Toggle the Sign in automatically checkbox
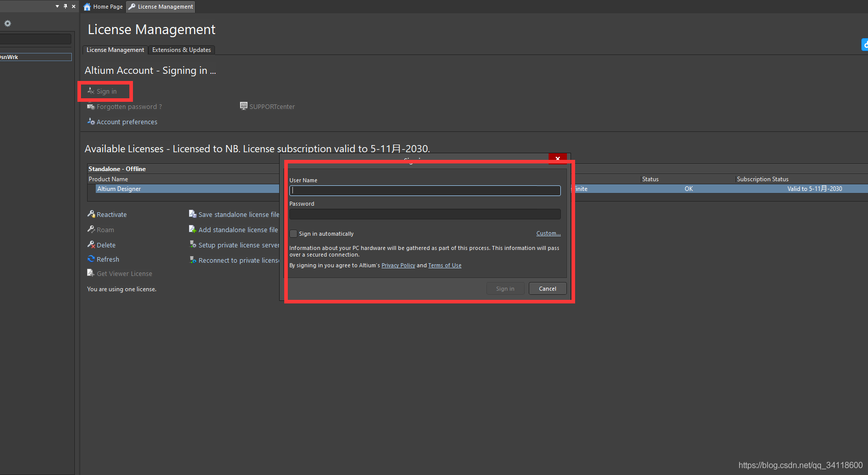This screenshot has height=475, width=868. pos(293,234)
